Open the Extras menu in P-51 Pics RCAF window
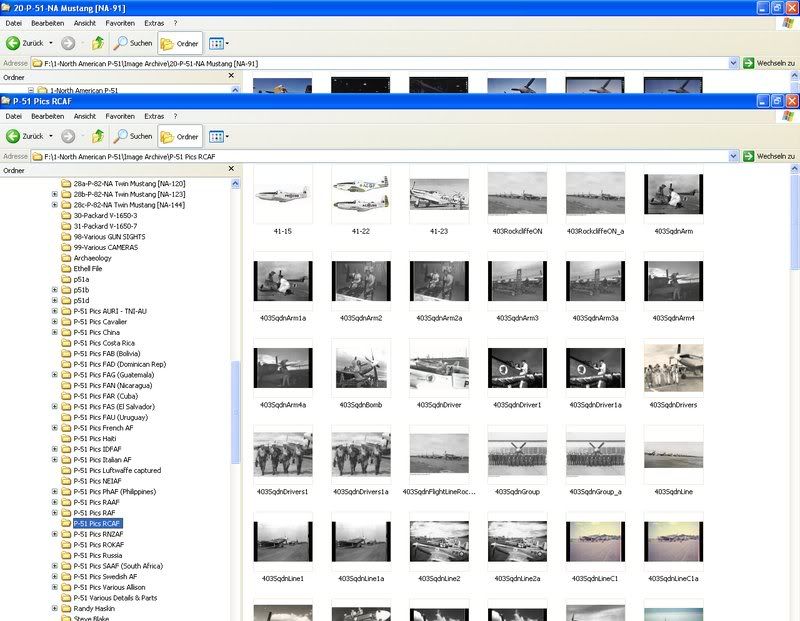The width and height of the screenshot is (800, 621). pos(154,116)
